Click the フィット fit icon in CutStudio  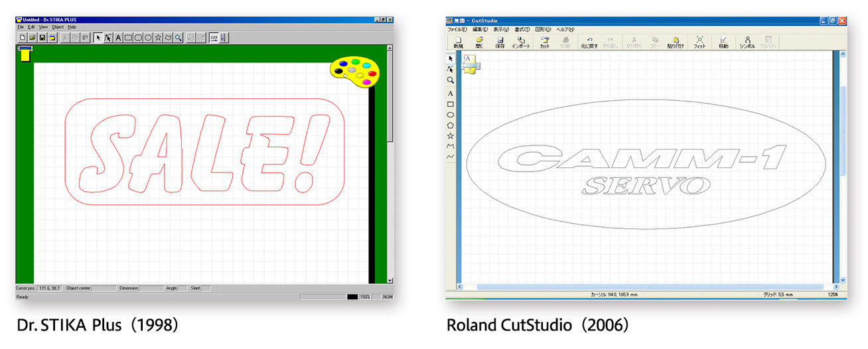699,42
